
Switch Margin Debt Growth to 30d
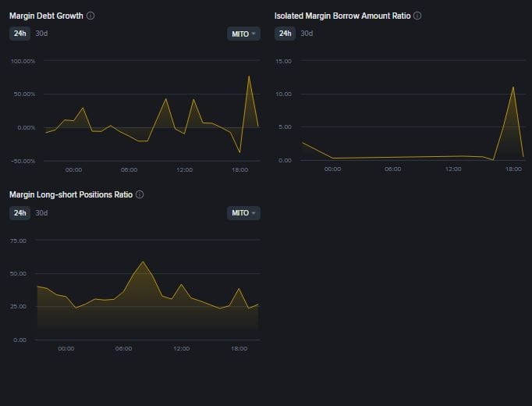41,34
